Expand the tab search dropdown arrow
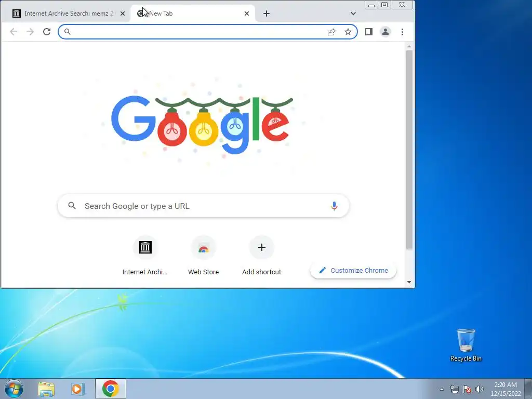This screenshot has height=399, width=532. (353, 14)
